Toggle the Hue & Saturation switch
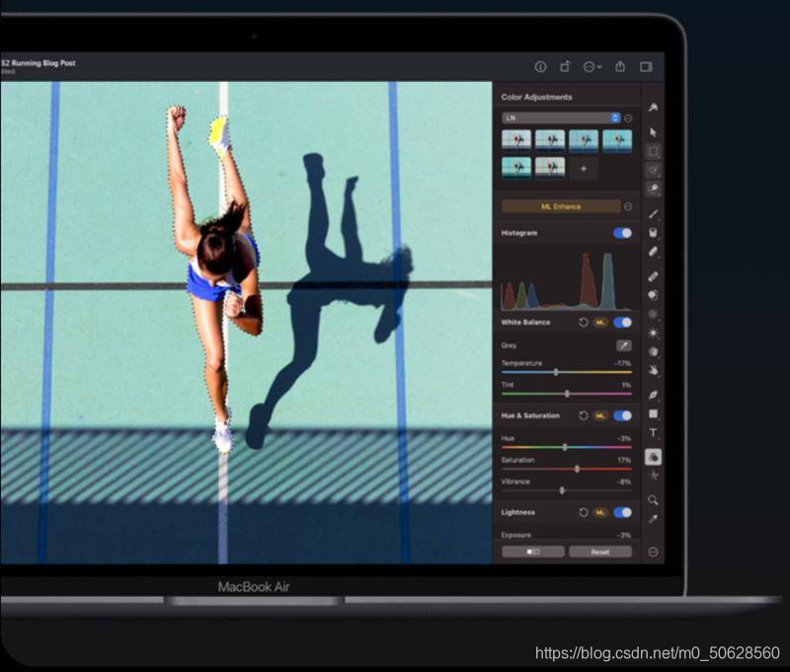790x672 pixels. [622, 415]
